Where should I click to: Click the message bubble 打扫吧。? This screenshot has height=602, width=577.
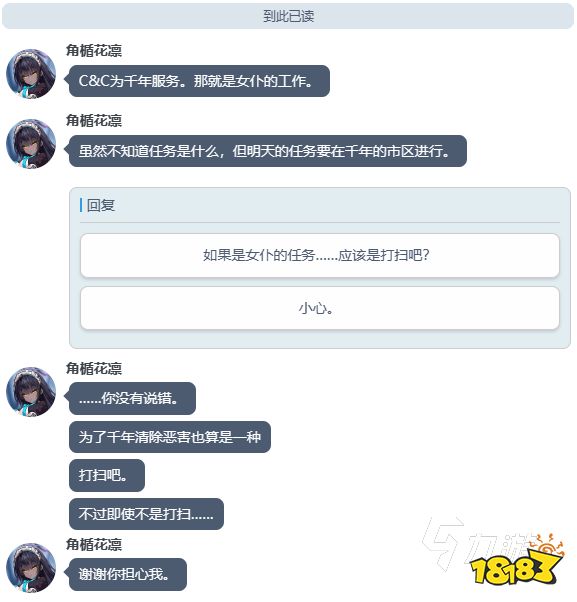pyautogui.click(x=107, y=475)
